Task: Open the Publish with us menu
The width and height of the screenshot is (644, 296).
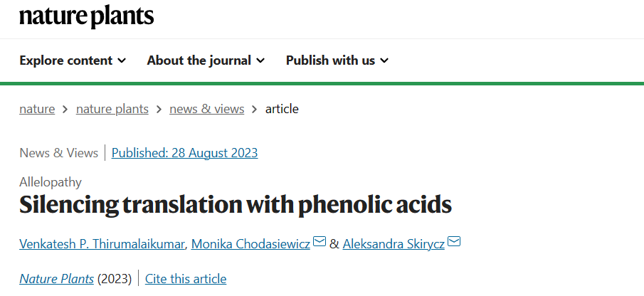Action: pos(337,60)
